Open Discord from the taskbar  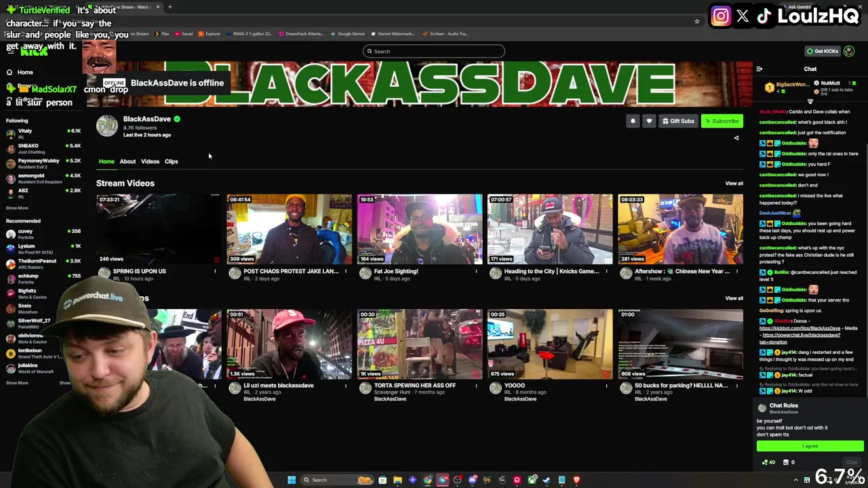[x=472, y=480]
